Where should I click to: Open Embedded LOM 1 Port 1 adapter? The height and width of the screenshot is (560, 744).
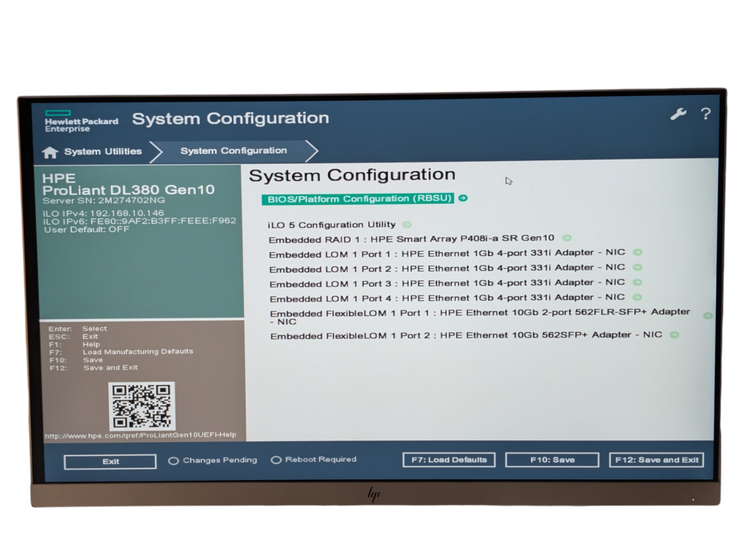click(447, 254)
